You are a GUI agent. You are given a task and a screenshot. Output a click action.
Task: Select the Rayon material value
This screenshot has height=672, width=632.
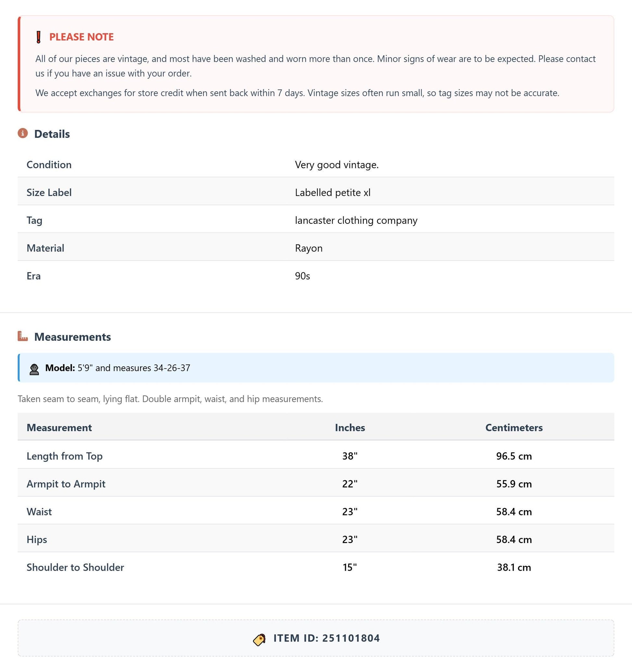(x=309, y=248)
